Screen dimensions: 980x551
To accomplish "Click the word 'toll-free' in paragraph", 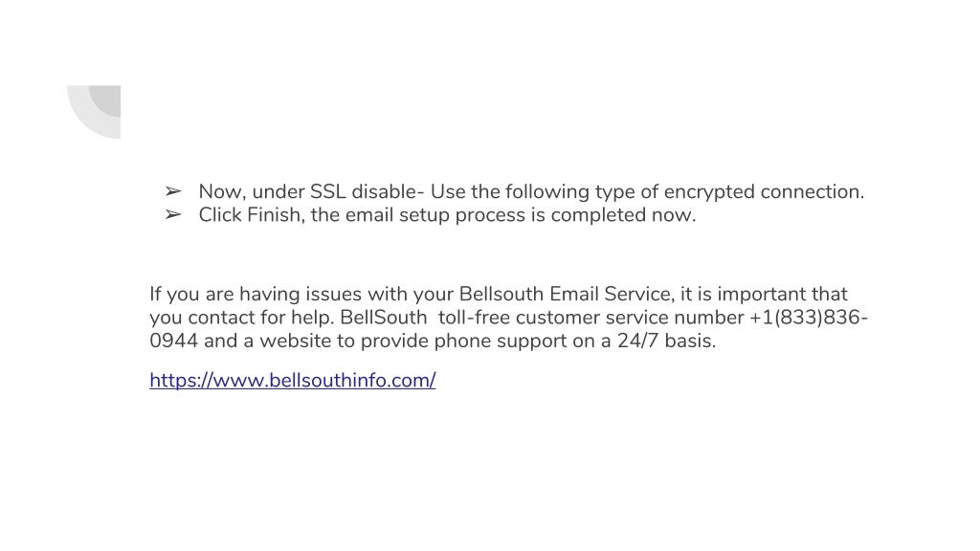I will (x=474, y=318).
